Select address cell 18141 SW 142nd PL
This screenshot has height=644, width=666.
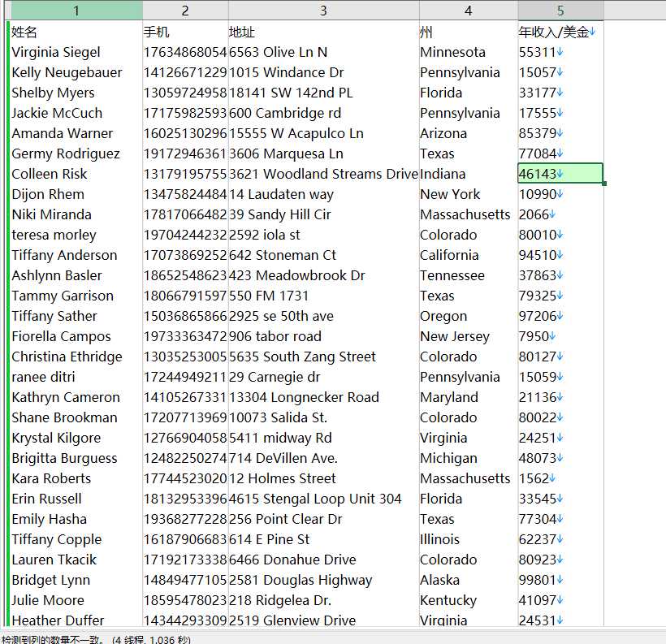pos(323,93)
